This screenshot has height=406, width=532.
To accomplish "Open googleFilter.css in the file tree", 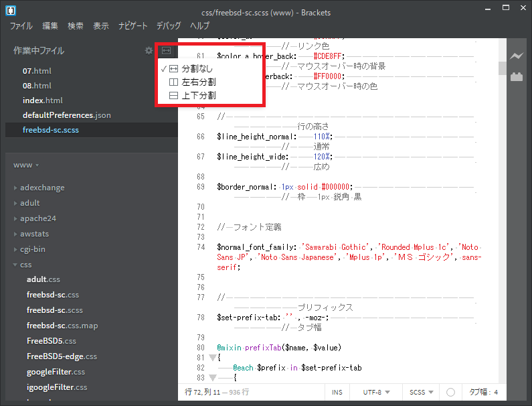I will coord(56,372).
